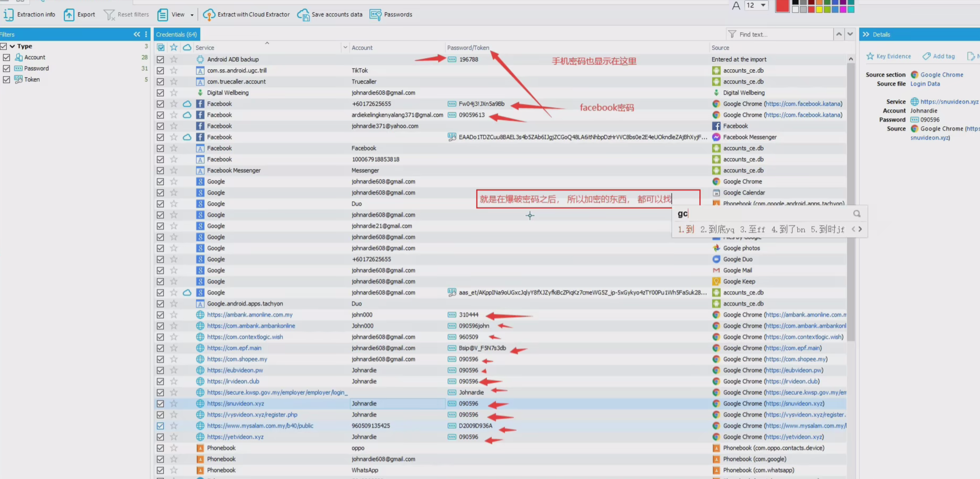Click Google Duo source cell
The image size is (980, 479).
coord(737,259)
